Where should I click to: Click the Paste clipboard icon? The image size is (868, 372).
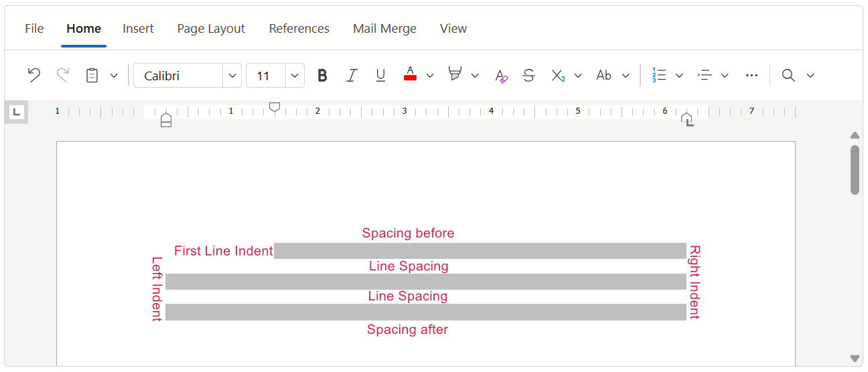pyautogui.click(x=92, y=76)
